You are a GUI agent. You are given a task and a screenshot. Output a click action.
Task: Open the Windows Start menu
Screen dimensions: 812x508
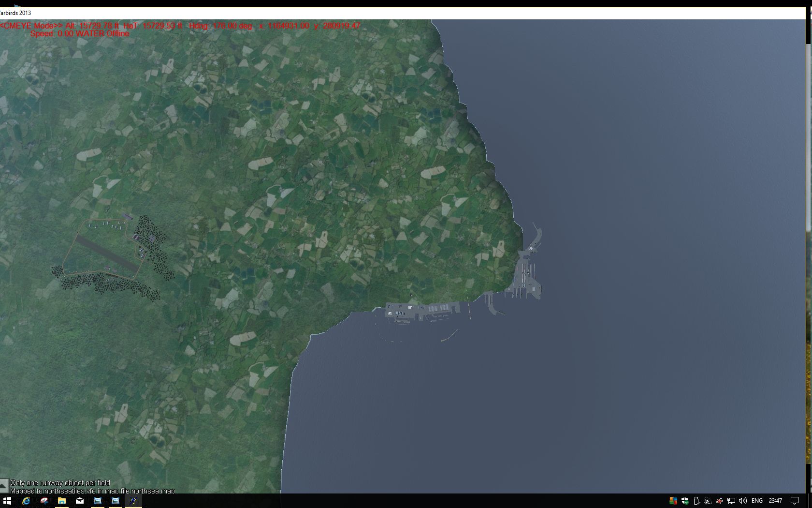point(7,501)
